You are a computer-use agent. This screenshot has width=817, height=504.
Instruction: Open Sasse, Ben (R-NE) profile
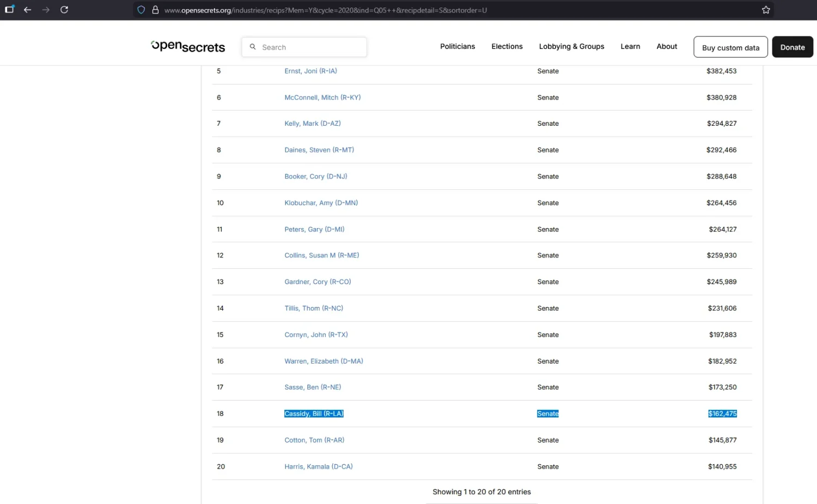pos(313,388)
